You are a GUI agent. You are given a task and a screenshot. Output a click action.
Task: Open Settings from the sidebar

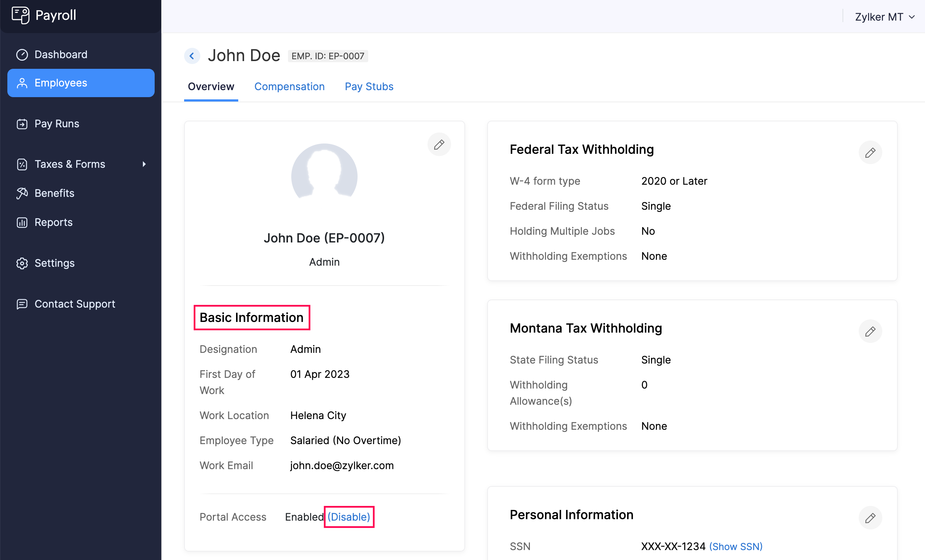pyautogui.click(x=54, y=263)
